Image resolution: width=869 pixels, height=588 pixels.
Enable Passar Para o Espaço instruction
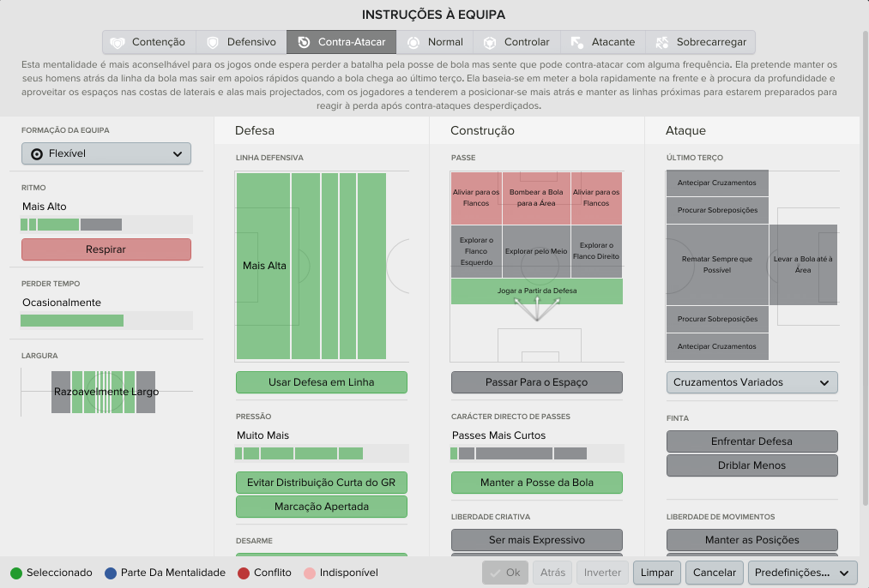(536, 382)
